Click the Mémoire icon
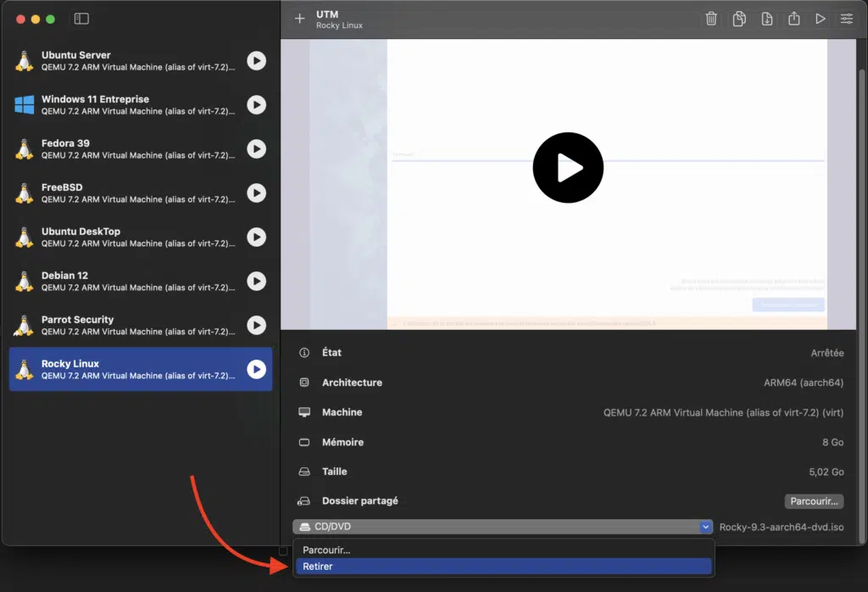The image size is (868, 592). [x=304, y=442]
